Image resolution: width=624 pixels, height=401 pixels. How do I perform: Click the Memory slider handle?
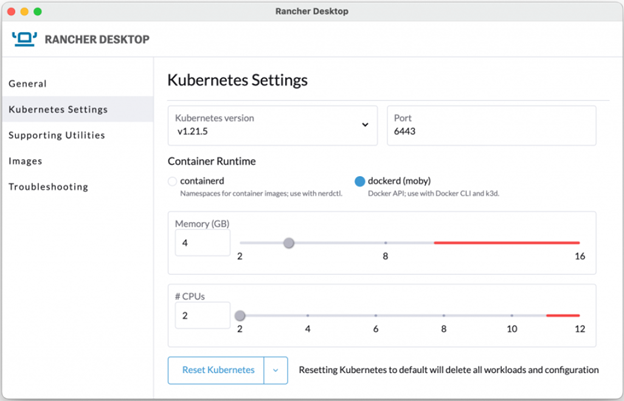(289, 243)
